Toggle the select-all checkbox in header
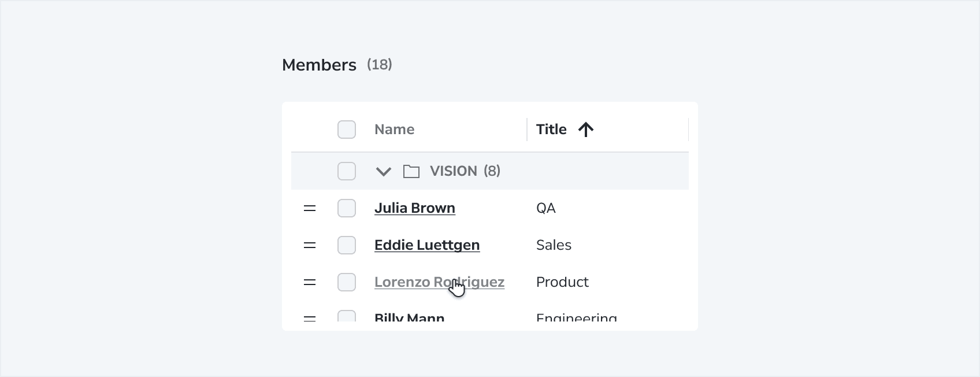The width and height of the screenshot is (980, 377). (x=347, y=130)
